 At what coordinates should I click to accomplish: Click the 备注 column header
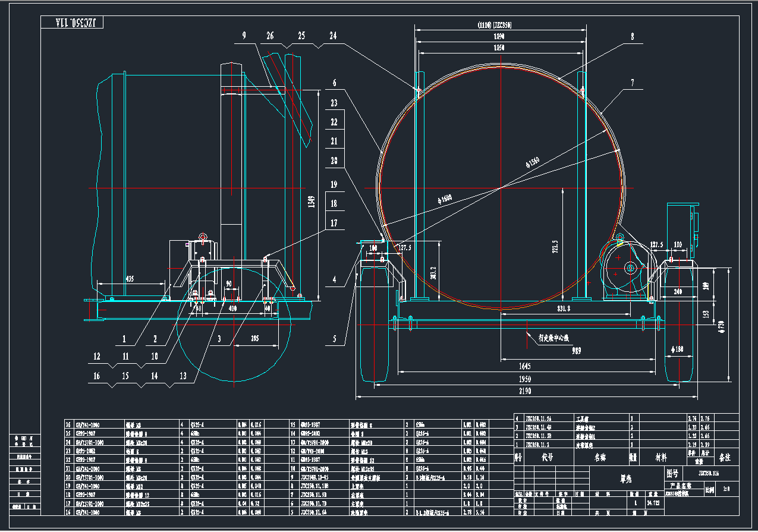click(x=725, y=458)
